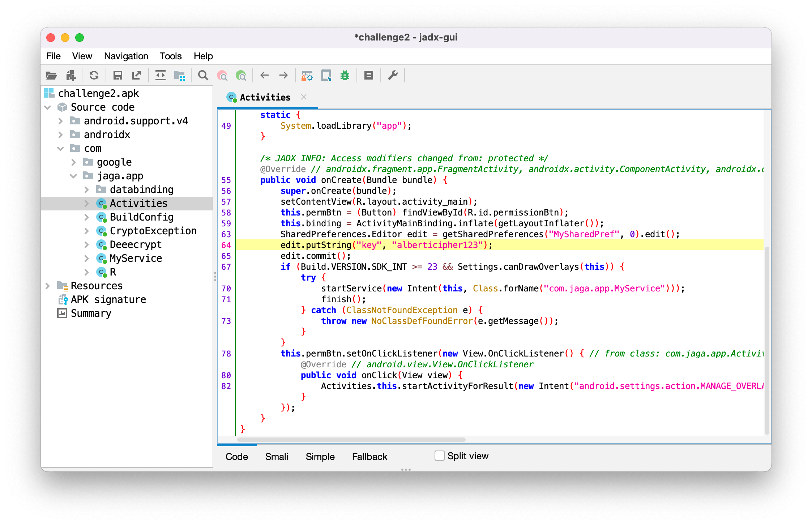Toggle the flatten packages icon
This screenshot has height=525, width=812.
[x=180, y=76]
